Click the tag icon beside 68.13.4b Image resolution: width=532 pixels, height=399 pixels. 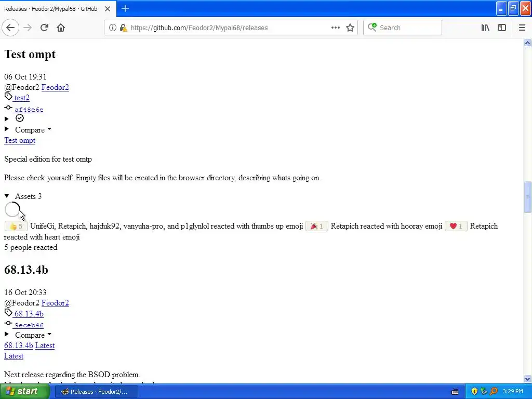[8, 312]
